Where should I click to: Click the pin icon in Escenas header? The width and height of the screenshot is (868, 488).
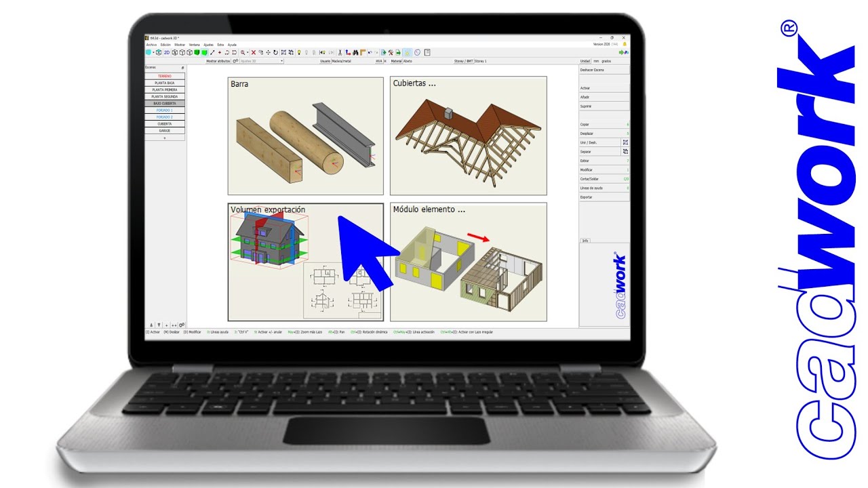[183, 68]
